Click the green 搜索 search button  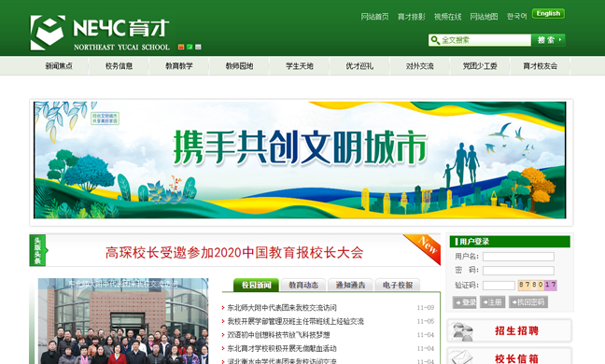tap(548, 40)
